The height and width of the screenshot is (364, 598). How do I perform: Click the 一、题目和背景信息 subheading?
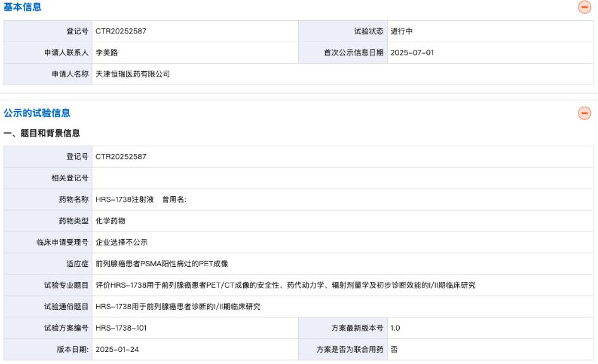tap(42, 134)
